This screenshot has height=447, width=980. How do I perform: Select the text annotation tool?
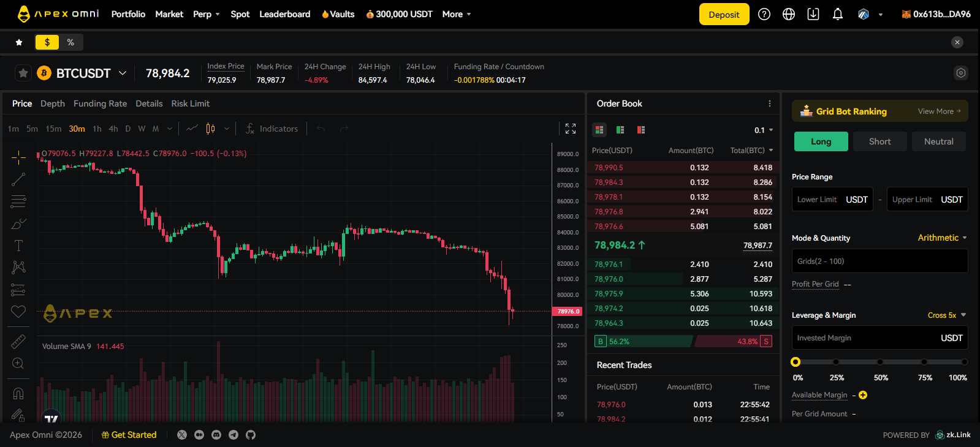[x=18, y=246]
